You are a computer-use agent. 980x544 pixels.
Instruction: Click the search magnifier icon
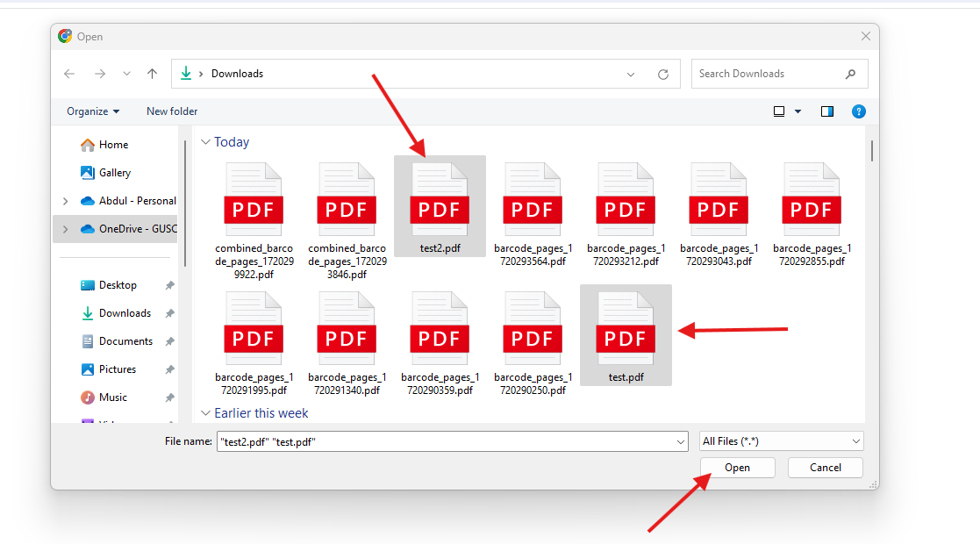(850, 74)
